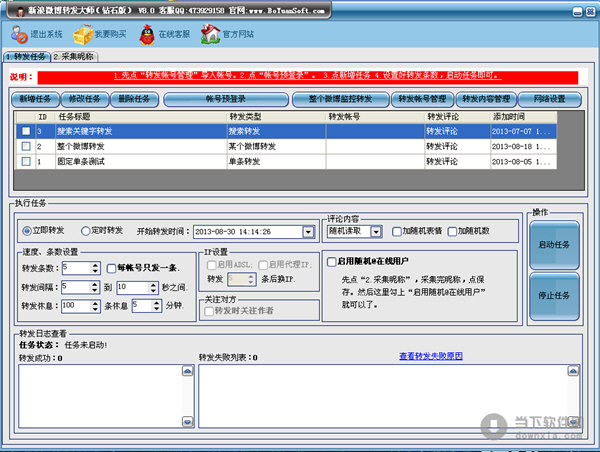Click the 转发条数 spinner arrows

coord(95,268)
